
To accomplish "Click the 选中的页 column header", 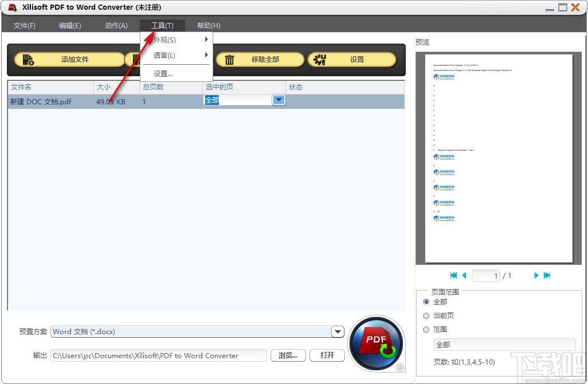I will point(244,87).
